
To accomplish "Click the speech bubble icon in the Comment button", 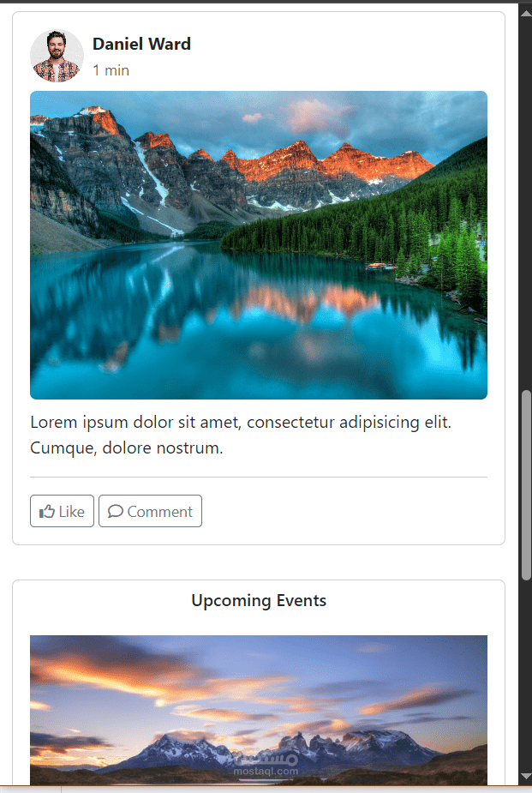I will click(116, 511).
